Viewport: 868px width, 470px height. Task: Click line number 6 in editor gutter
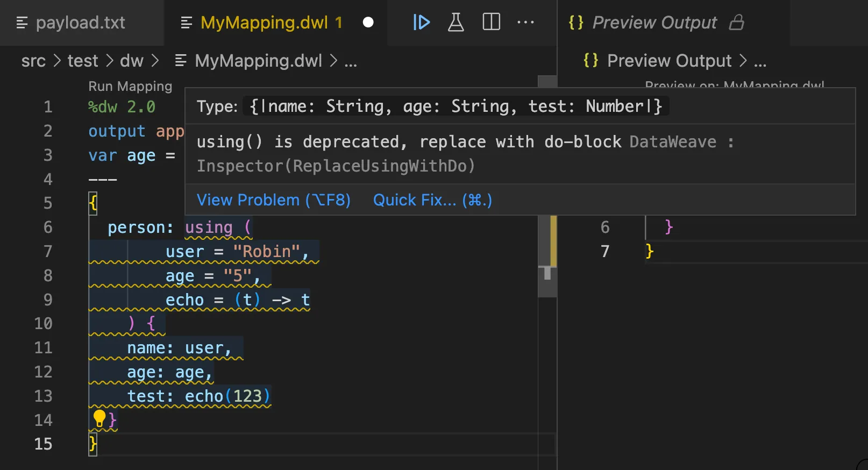coord(48,227)
